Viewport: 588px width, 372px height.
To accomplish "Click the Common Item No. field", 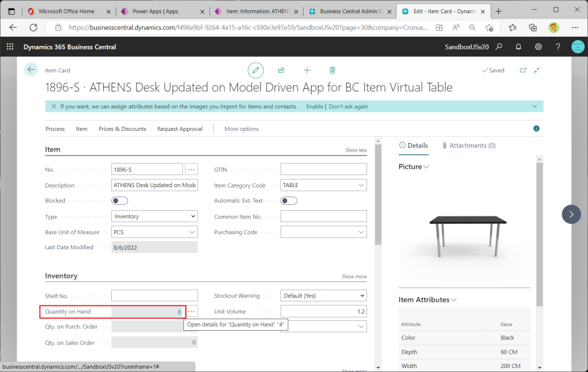I will [324, 216].
